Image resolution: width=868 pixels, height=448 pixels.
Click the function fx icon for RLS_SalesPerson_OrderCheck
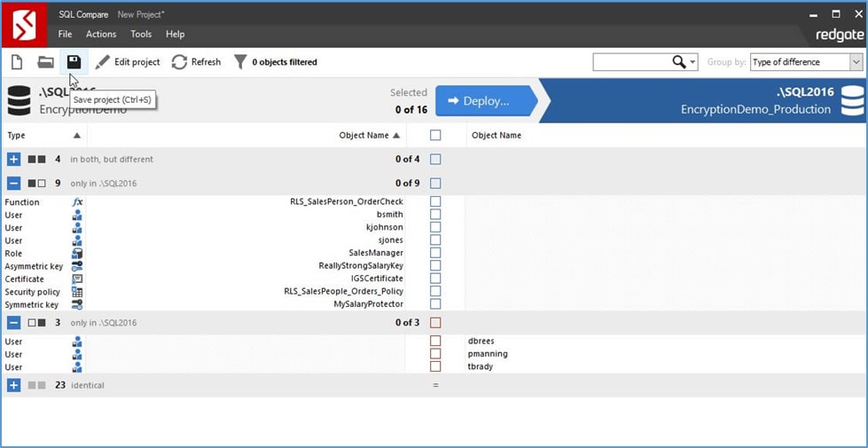77,202
